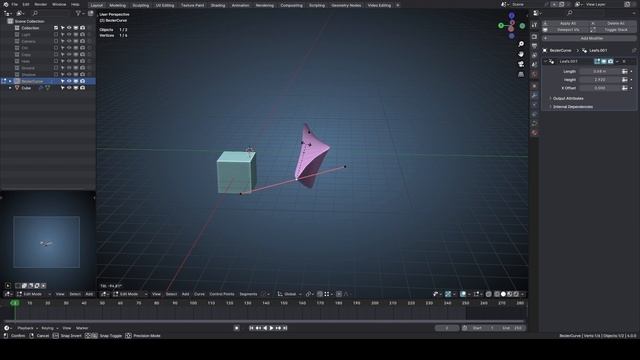
Task: Switch to the Sculpting workspace tab
Action: (x=141, y=5)
